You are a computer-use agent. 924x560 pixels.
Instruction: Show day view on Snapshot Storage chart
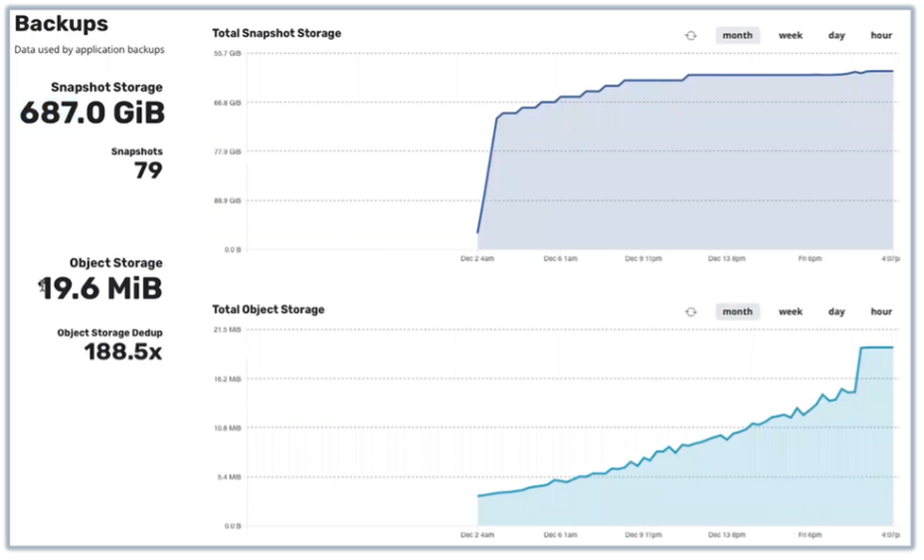837,36
